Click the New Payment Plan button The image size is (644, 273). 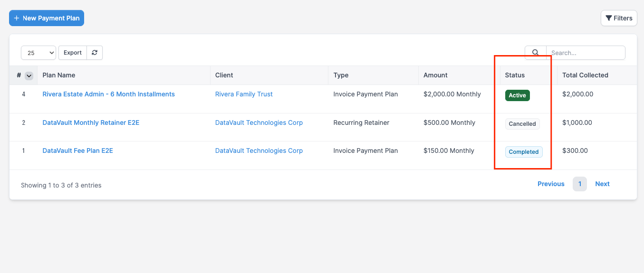(x=47, y=18)
